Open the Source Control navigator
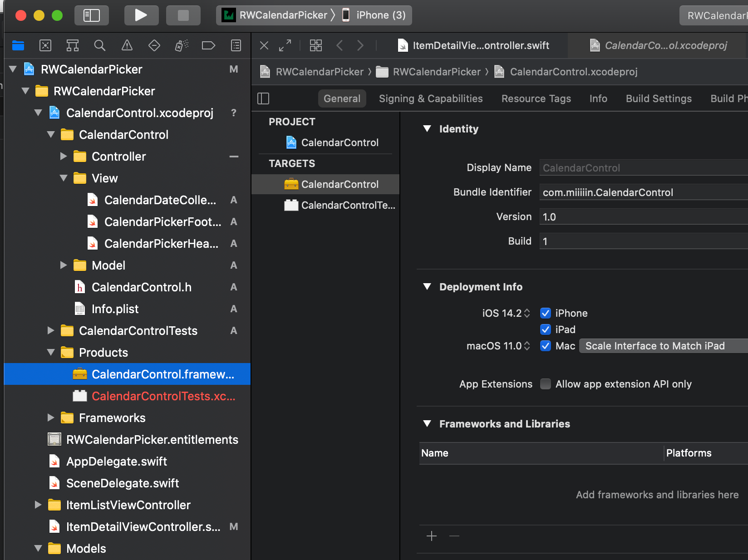The height and width of the screenshot is (560, 748). (x=45, y=45)
